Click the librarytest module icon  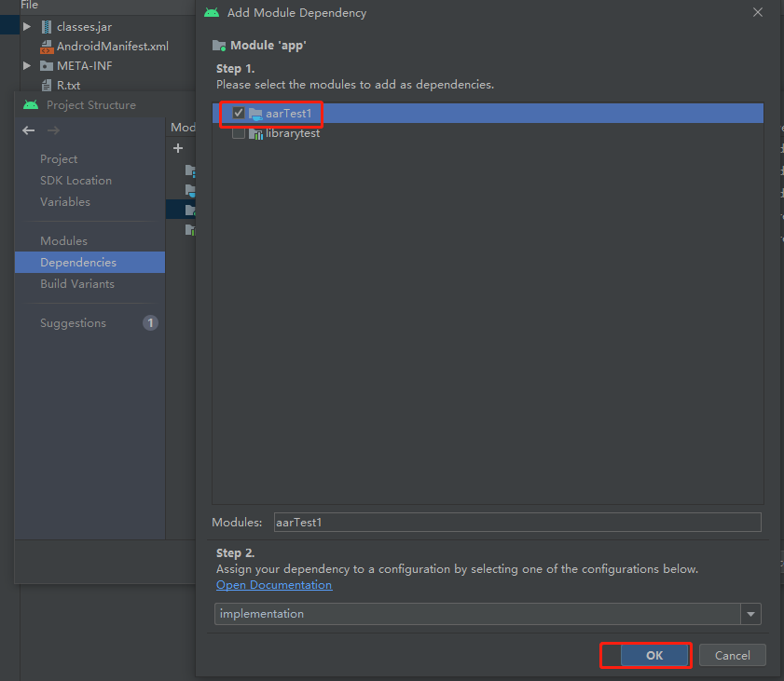click(255, 133)
